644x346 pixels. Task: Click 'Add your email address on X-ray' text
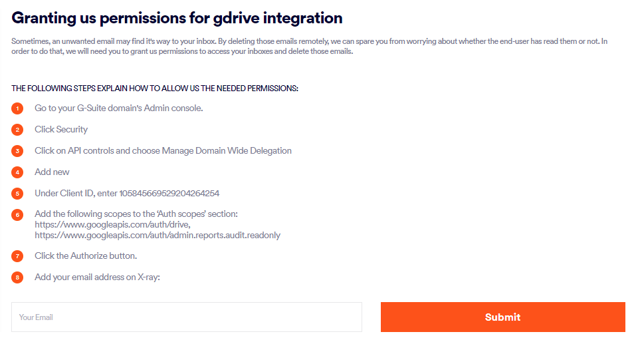coord(98,277)
